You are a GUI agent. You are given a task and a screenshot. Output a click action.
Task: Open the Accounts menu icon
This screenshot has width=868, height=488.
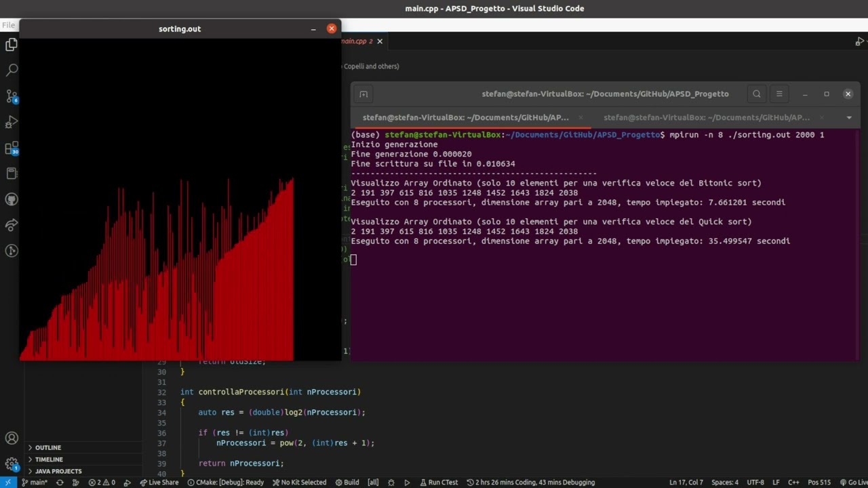pos(12,439)
